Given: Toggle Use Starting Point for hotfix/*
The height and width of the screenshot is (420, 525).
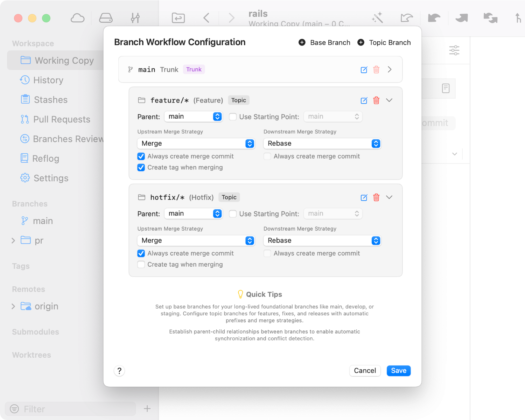Looking at the screenshot, I should tap(233, 214).
